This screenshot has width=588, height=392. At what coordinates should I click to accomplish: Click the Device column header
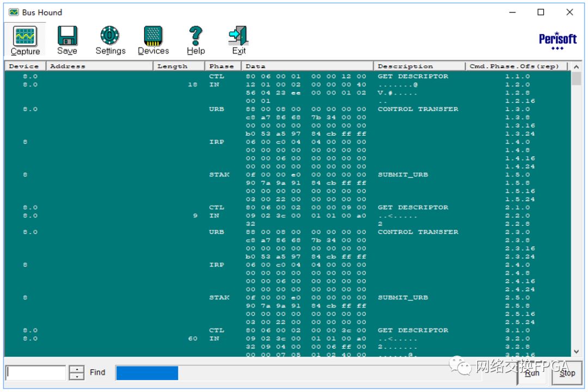pos(24,66)
